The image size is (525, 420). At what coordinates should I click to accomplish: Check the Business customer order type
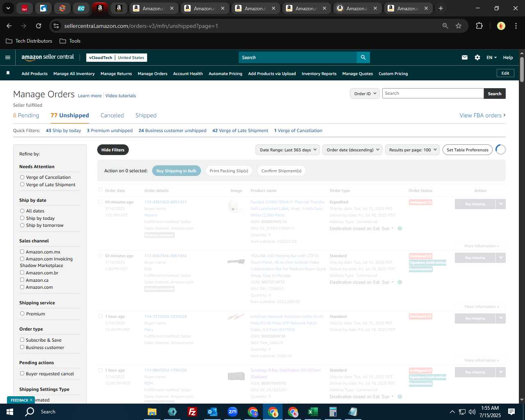22,347
